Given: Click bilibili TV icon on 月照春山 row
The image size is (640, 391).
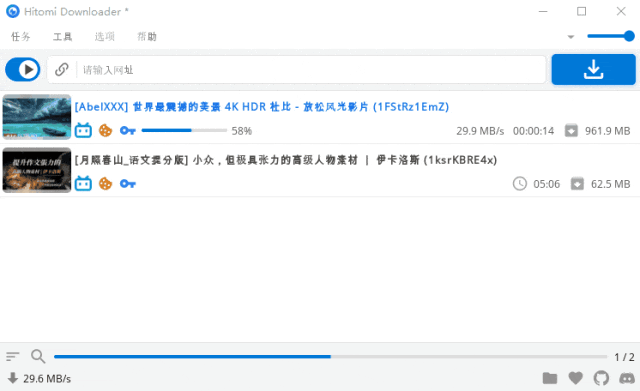Looking at the screenshot, I should point(83,183).
